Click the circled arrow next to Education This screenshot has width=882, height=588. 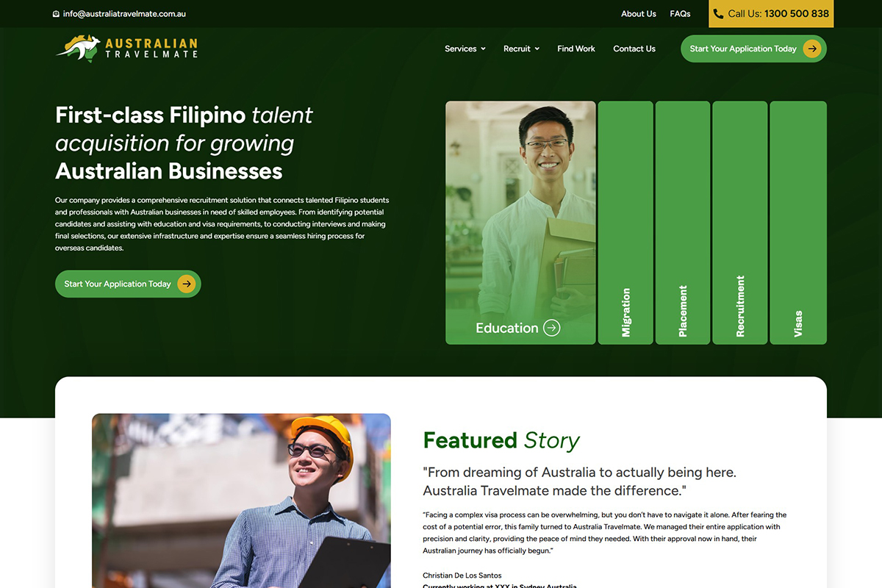click(x=551, y=328)
